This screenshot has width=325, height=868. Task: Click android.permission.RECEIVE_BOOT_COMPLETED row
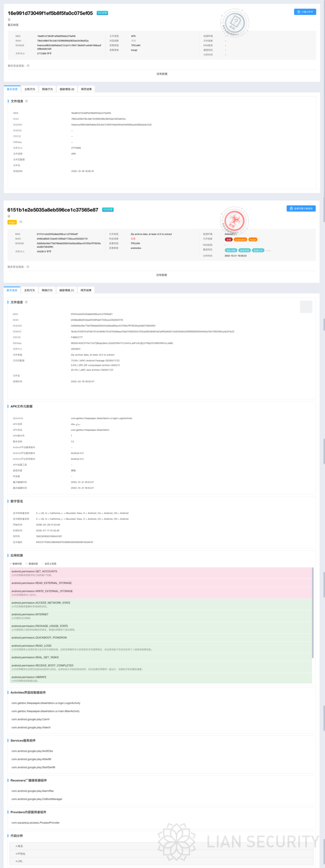[x=161, y=667]
